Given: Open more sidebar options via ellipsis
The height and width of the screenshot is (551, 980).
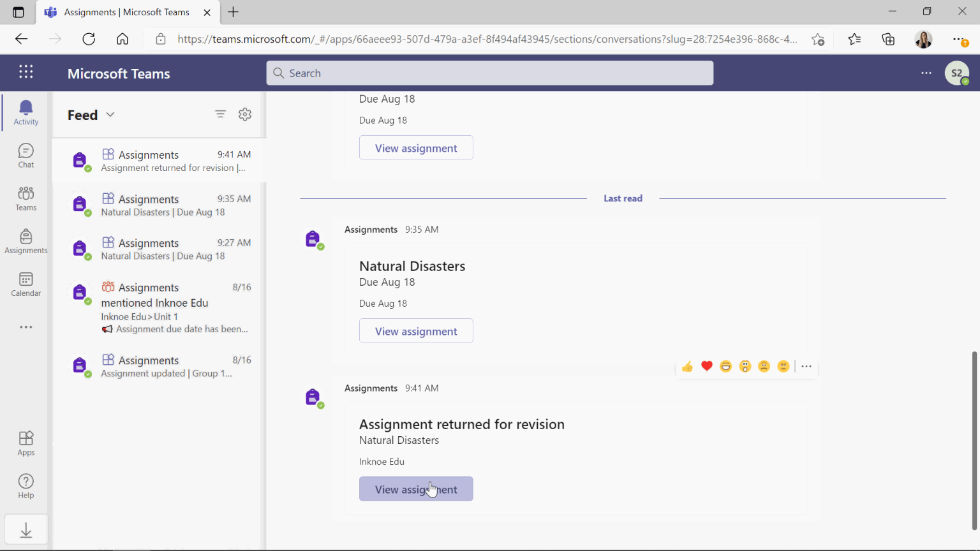Looking at the screenshot, I should (26, 327).
